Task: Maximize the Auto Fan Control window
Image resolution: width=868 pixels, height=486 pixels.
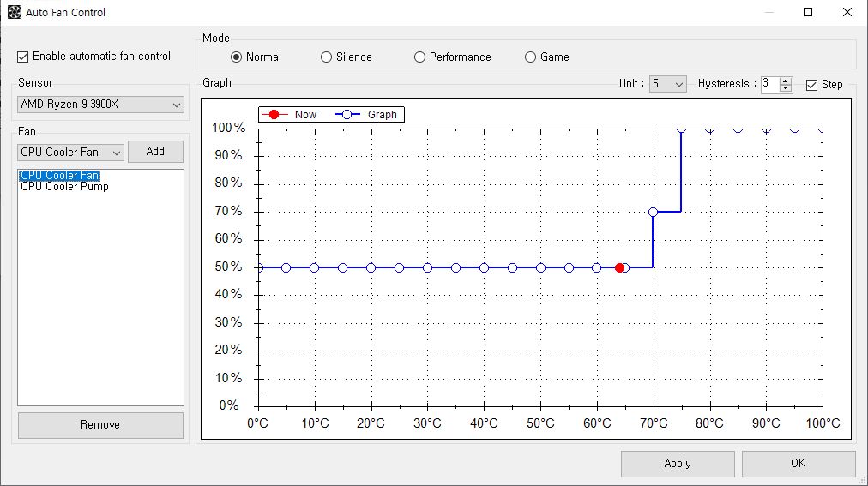Action: point(808,12)
